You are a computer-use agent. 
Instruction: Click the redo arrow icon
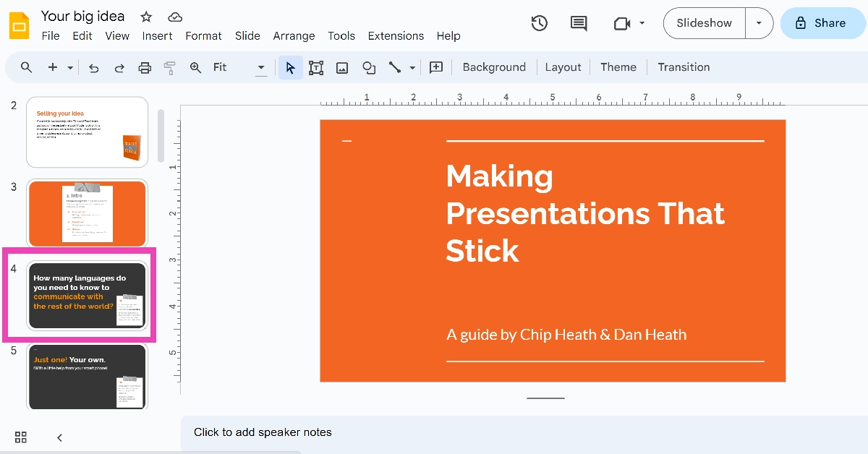point(119,67)
